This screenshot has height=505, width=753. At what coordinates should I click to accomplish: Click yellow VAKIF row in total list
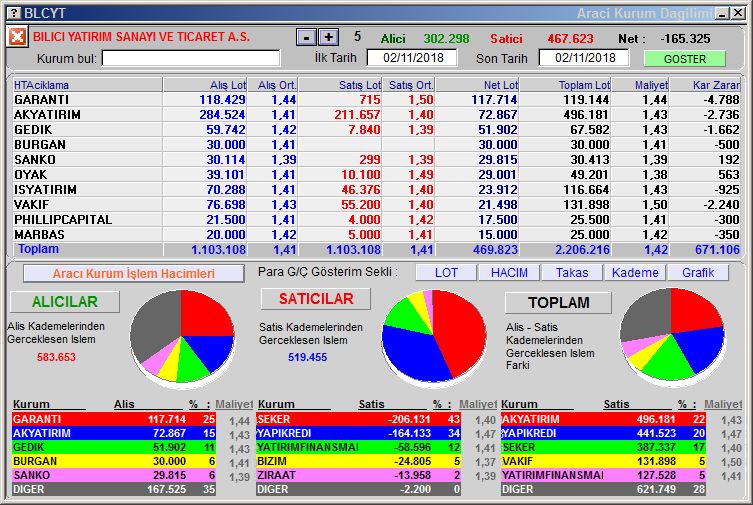coord(604,461)
